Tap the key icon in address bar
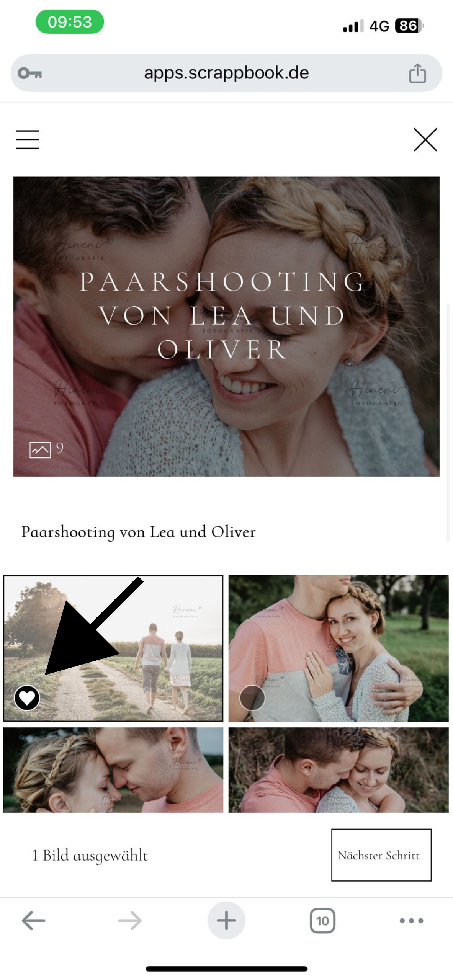The image size is (453, 980). 30,73
